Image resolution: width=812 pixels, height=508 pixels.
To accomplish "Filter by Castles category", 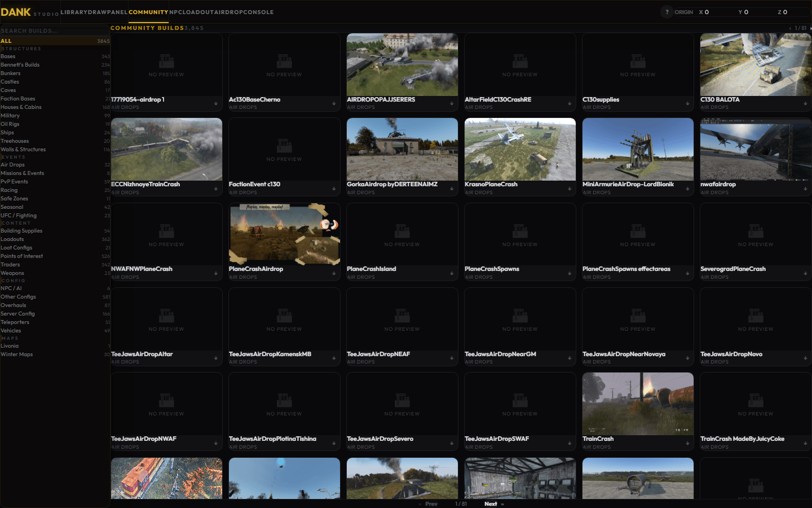I will [55, 82].
